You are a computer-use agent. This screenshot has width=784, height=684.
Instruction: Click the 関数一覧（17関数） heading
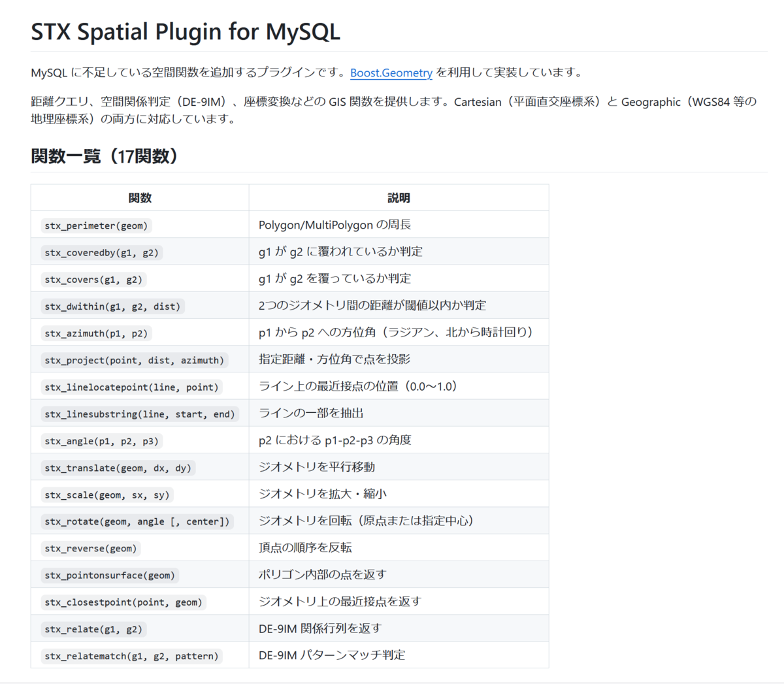pos(107,156)
